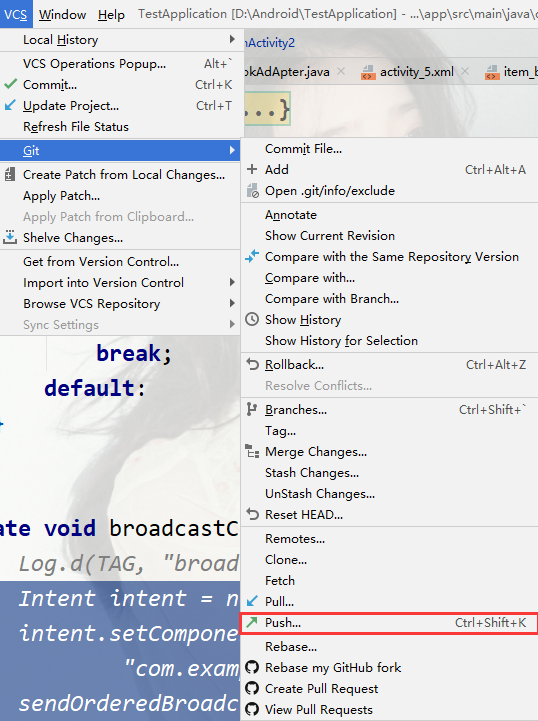This screenshot has height=721, width=538.
Task: Select Stash Changes
Action: 389,473
